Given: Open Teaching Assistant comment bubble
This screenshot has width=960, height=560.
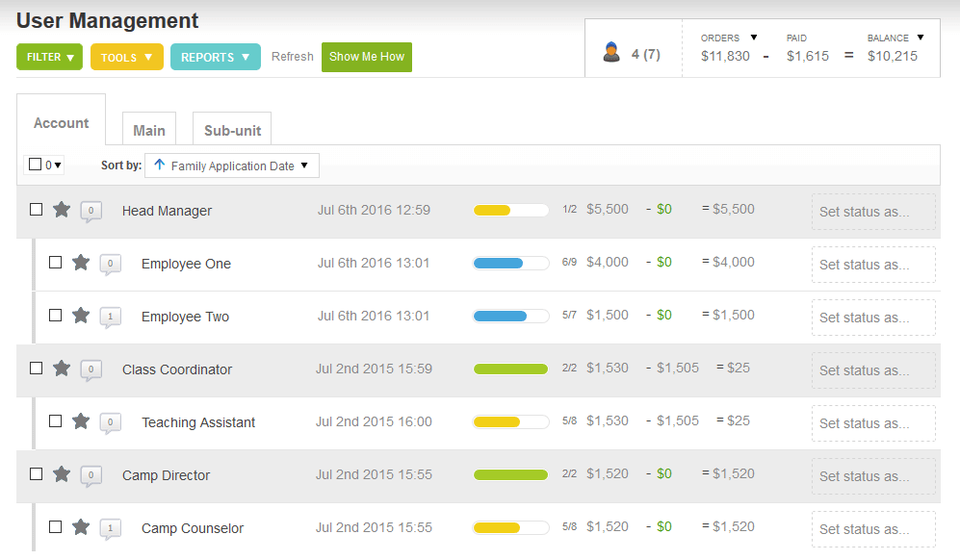Looking at the screenshot, I should pos(111,422).
